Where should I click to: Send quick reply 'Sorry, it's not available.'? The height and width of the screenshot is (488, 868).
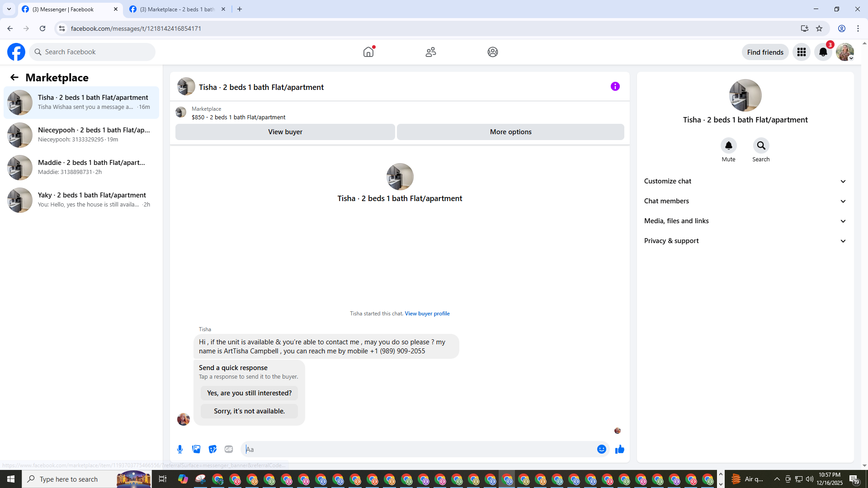(250, 411)
